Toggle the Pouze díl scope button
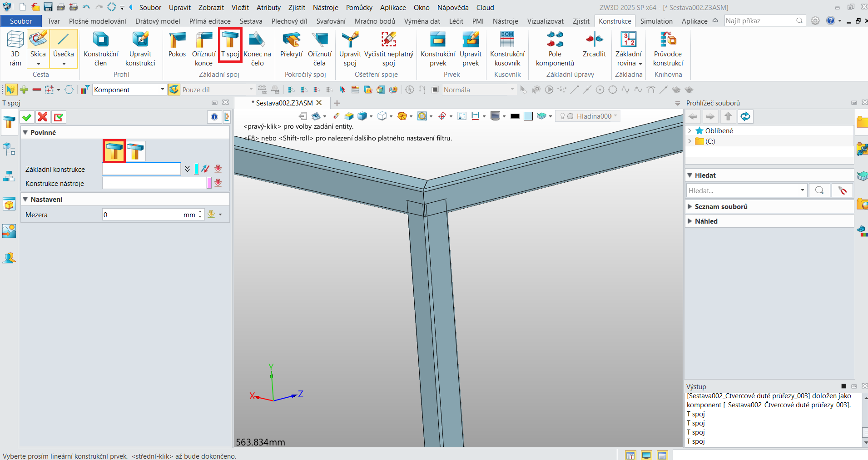The image size is (868, 460). 174,90
